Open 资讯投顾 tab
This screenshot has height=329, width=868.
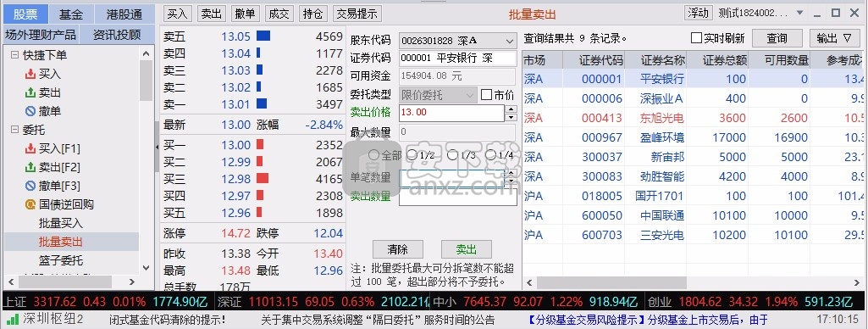[x=116, y=35]
